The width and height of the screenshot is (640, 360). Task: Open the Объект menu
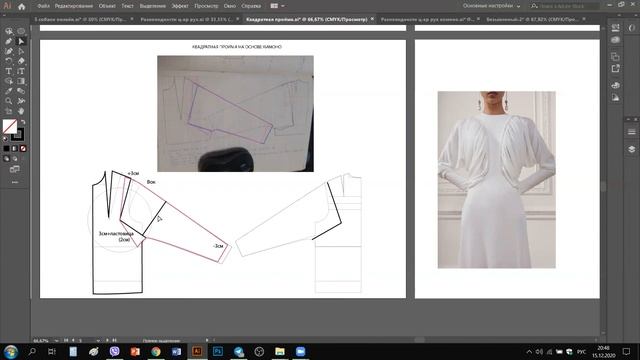tap(107, 6)
